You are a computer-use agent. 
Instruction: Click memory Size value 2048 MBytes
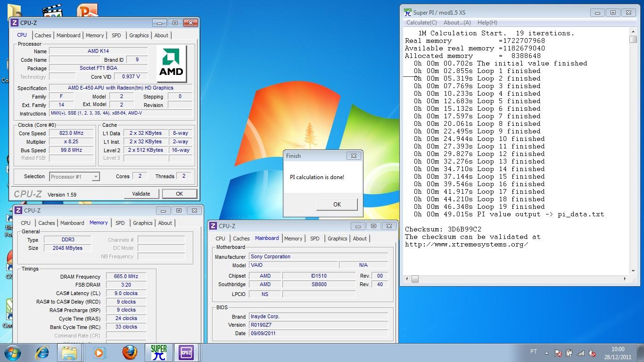point(68,248)
